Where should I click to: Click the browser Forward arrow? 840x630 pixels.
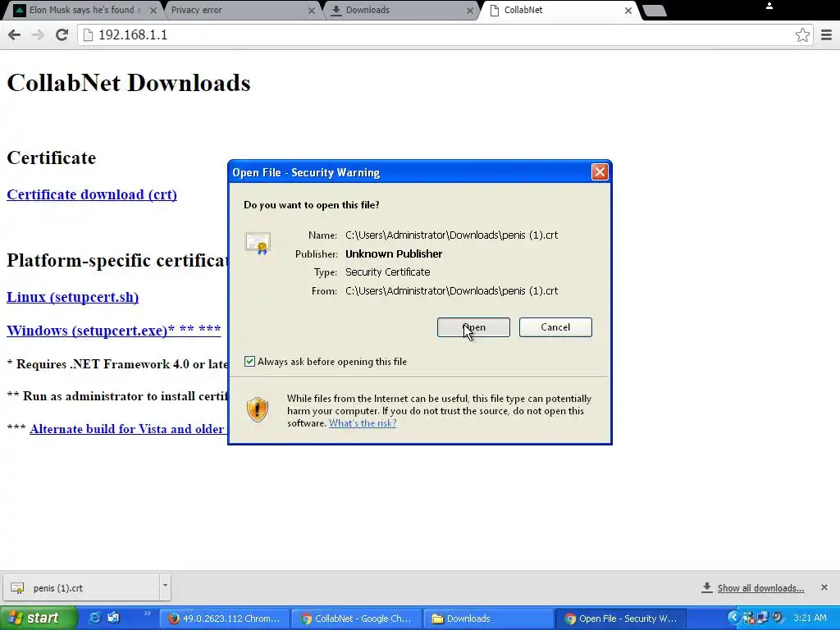click(x=38, y=34)
